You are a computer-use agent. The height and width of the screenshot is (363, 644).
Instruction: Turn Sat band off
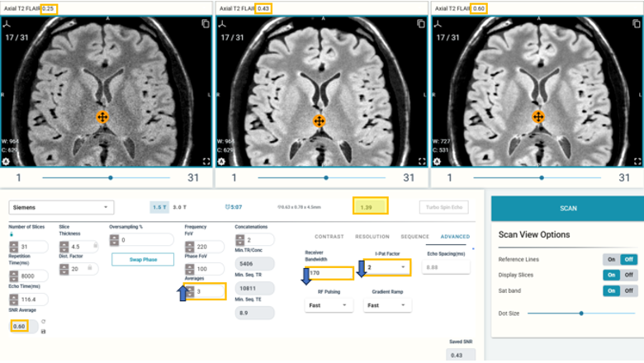[628, 290]
